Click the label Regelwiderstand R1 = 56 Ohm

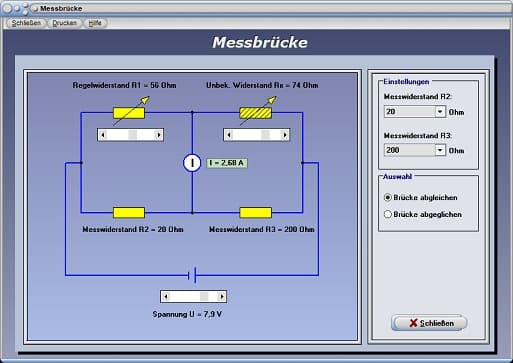pyautogui.click(x=124, y=85)
